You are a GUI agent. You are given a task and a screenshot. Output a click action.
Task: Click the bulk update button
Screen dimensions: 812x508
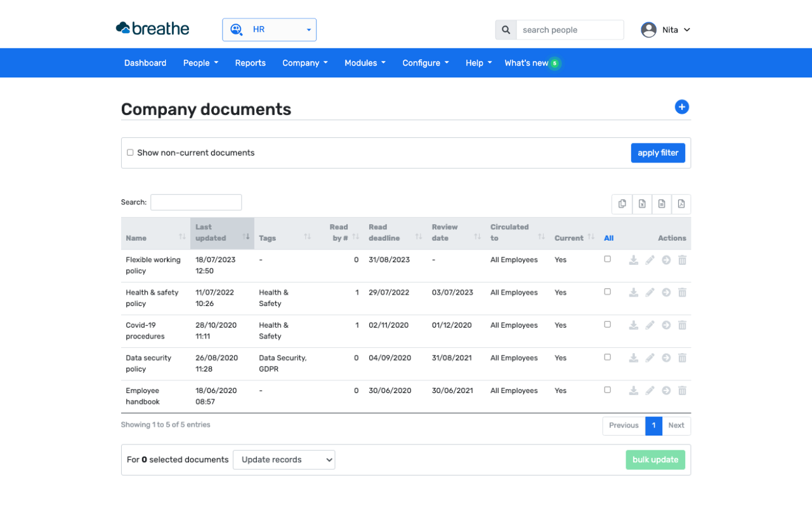click(x=655, y=460)
